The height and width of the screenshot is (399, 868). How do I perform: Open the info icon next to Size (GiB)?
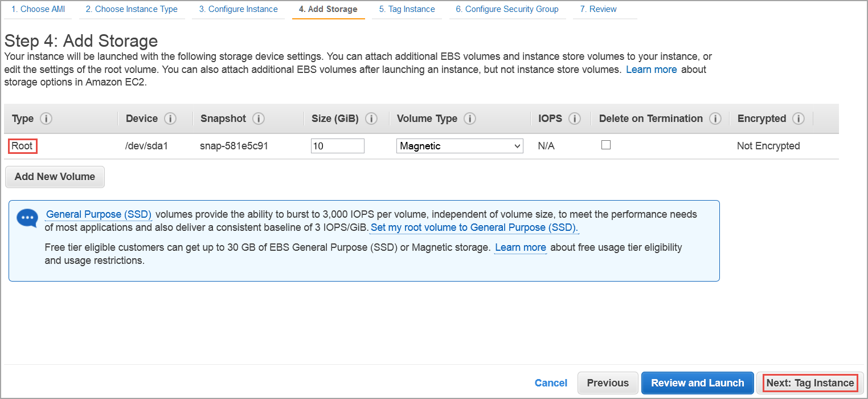371,119
